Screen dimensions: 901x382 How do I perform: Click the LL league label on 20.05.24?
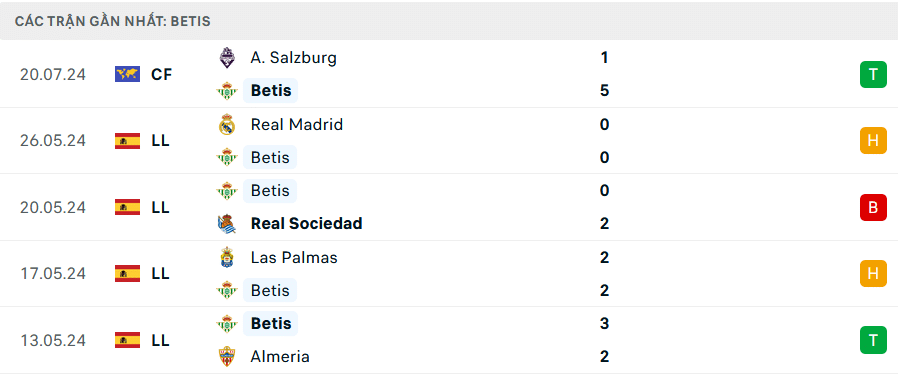coord(161,207)
